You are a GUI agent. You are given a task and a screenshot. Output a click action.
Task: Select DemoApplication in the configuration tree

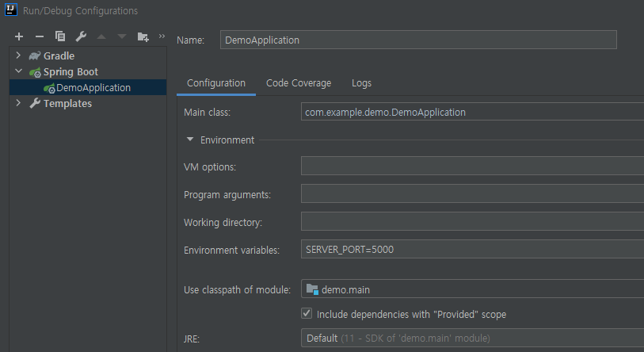click(93, 88)
